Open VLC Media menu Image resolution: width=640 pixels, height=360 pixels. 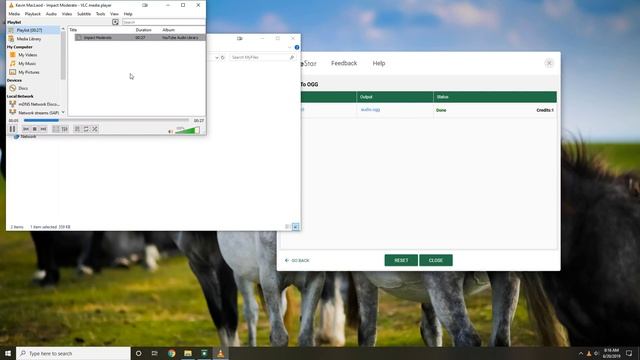(14, 14)
